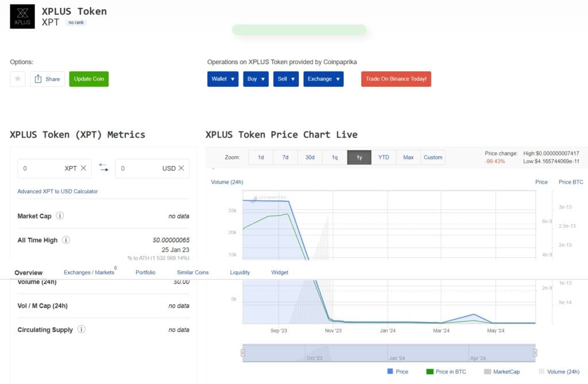This screenshot has height=384, width=588.
Task: Toggle Price series in chart legend
Action: tap(397, 371)
